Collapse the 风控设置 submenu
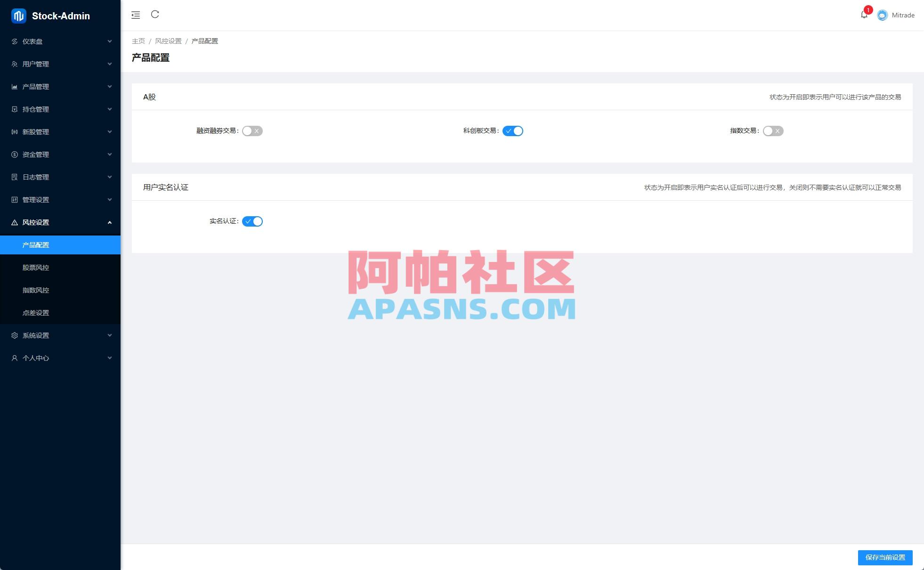Viewport: 924px width, 570px height. [x=110, y=222]
